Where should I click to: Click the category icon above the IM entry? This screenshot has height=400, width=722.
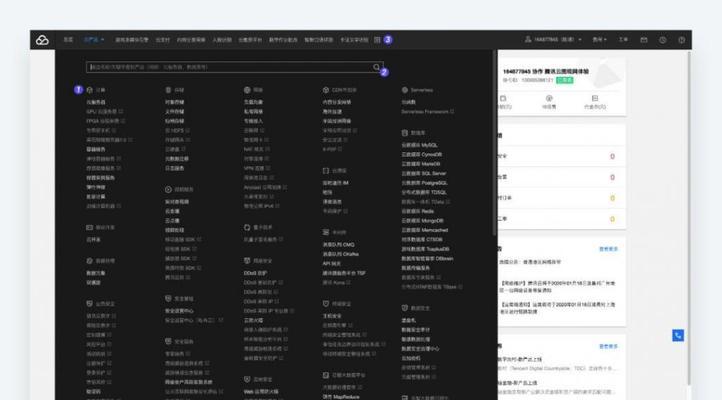(326, 171)
